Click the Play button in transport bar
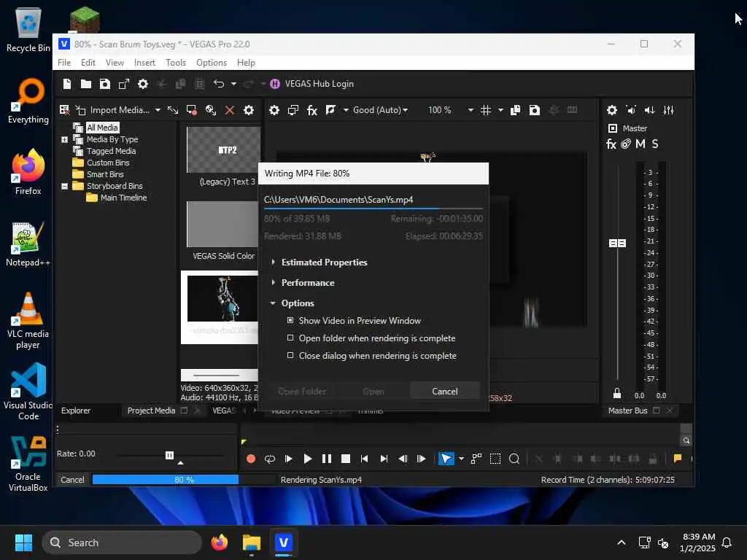The height and width of the screenshot is (560, 747). pyautogui.click(x=308, y=459)
